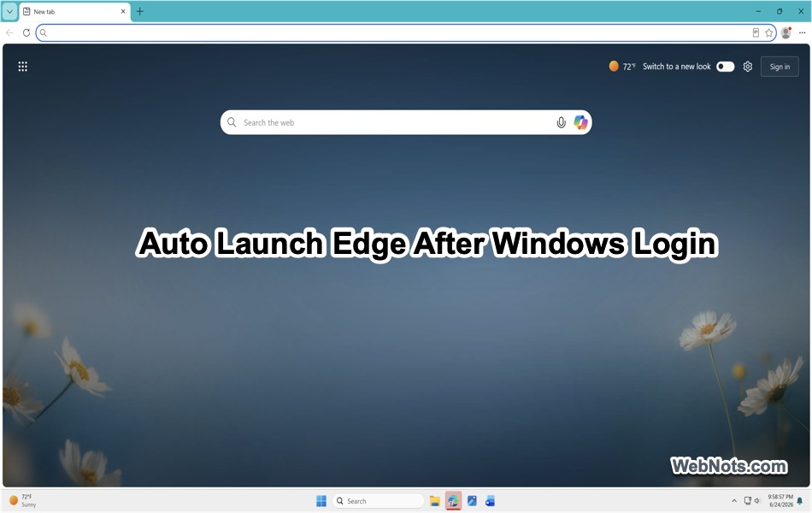Focus the browser address bar
The height and width of the screenshot is (513, 812).
(405, 33)
